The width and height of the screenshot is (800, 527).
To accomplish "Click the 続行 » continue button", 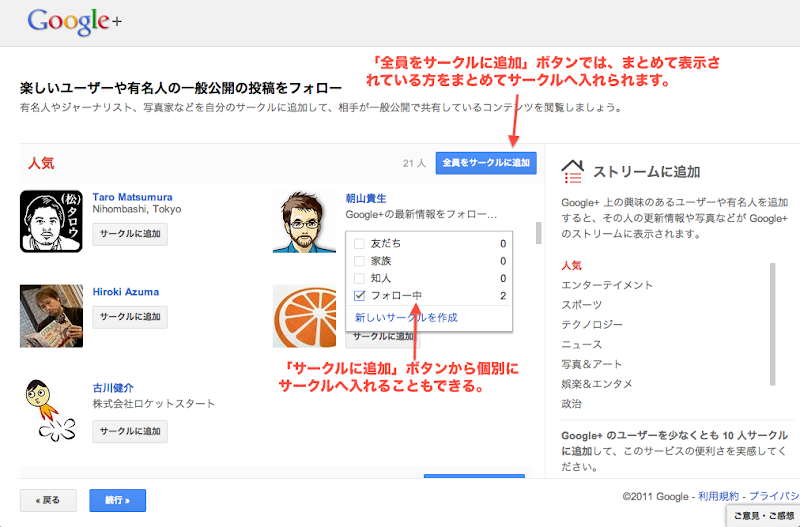I will (117, 500).
